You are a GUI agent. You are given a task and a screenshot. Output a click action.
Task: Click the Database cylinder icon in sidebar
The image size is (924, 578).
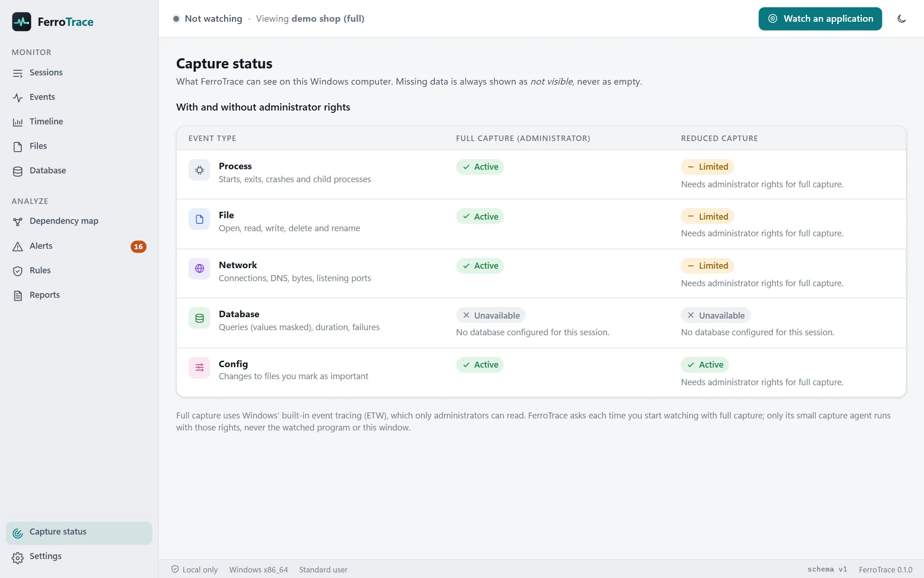18,171
